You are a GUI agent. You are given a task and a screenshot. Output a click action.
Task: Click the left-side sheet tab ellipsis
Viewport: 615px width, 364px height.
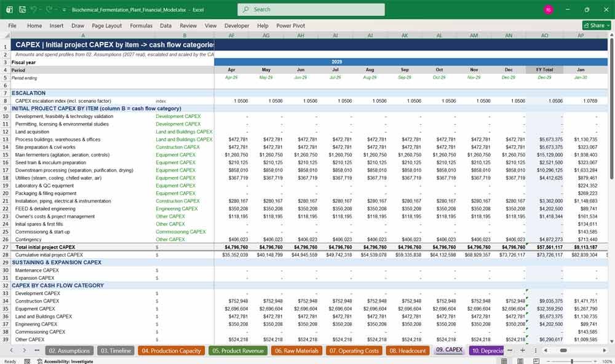click(37, 350)
